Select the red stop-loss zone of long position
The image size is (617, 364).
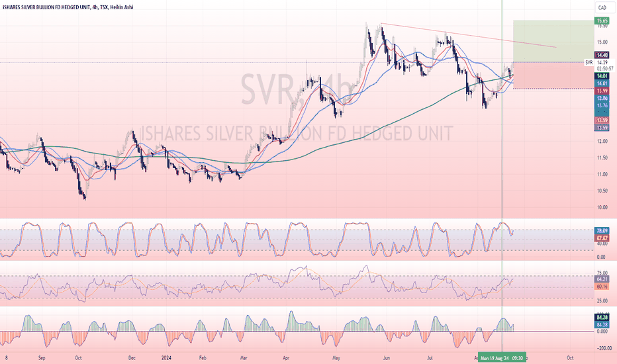(x=553, y=75)
